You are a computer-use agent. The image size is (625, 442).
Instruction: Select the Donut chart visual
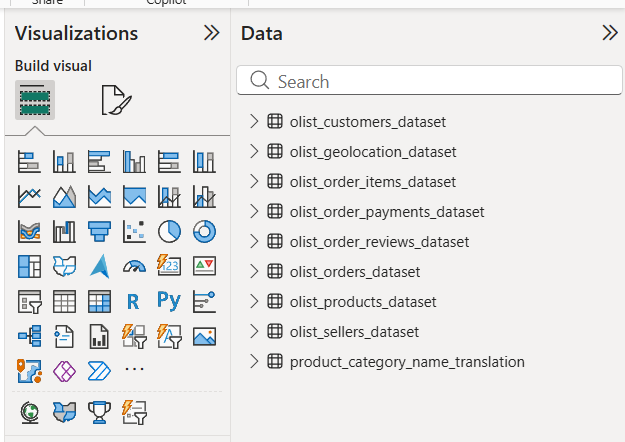204,232
